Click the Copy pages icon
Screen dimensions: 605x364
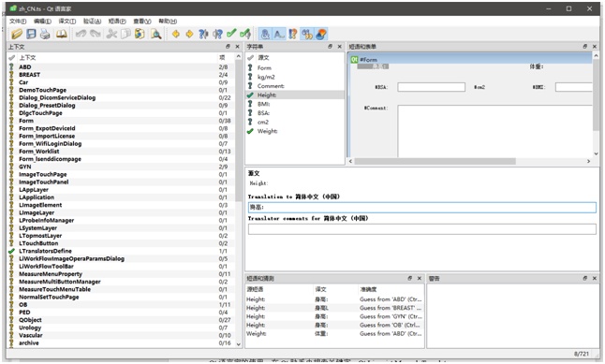coord(125,34)
